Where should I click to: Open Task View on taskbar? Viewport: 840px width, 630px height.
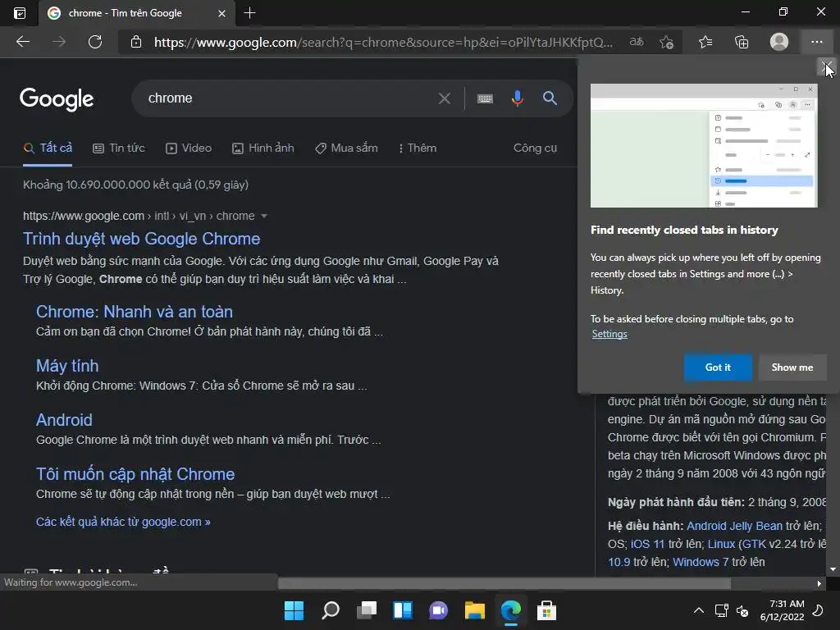click(367, 610)
